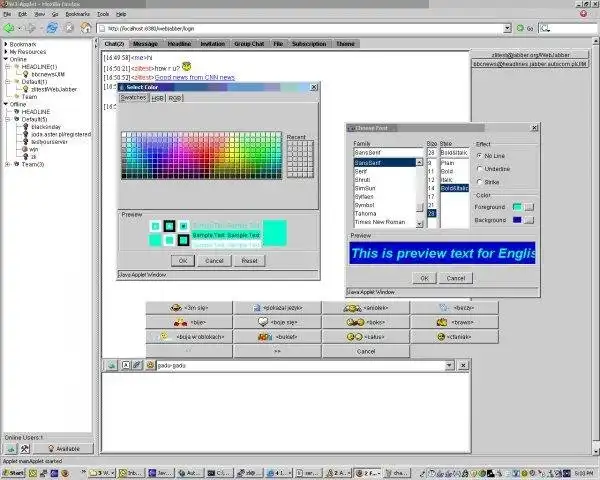Open the chat recipient dropdown arrow
This screenshot has width=600, height=480.
click(450, 365)
